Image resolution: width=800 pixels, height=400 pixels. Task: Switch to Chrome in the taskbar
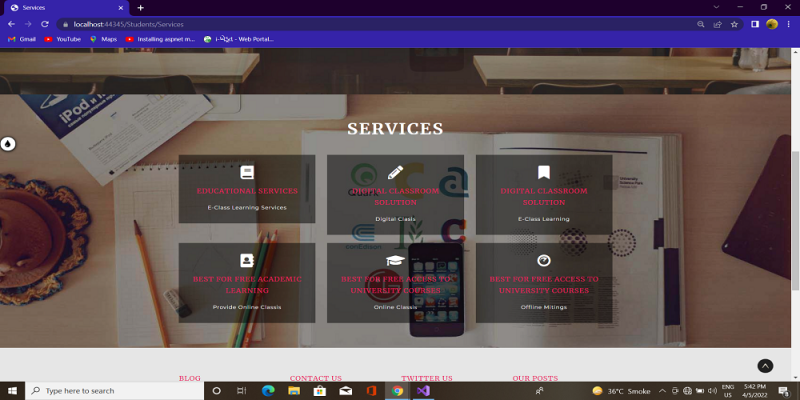[x=397, y=391]
